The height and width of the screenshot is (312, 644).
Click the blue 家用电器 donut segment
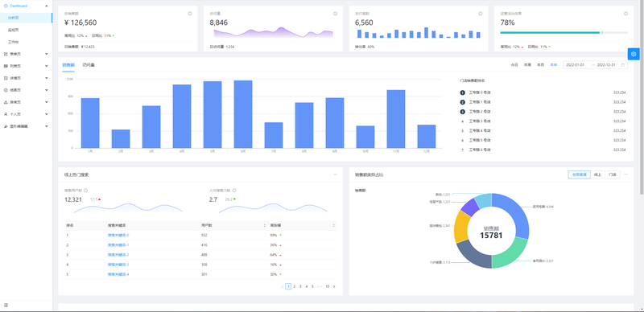516,213
